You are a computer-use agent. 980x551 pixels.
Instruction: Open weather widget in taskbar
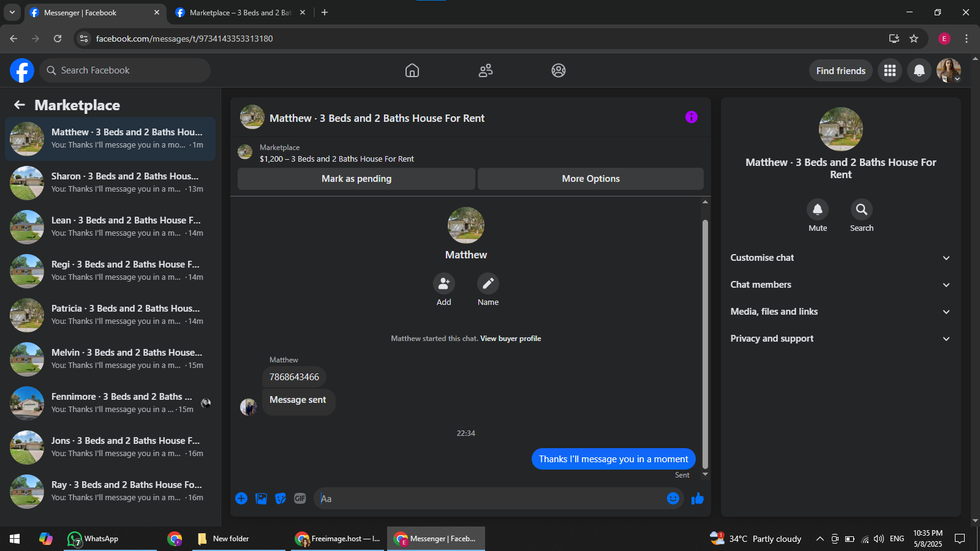click(756, 539)
